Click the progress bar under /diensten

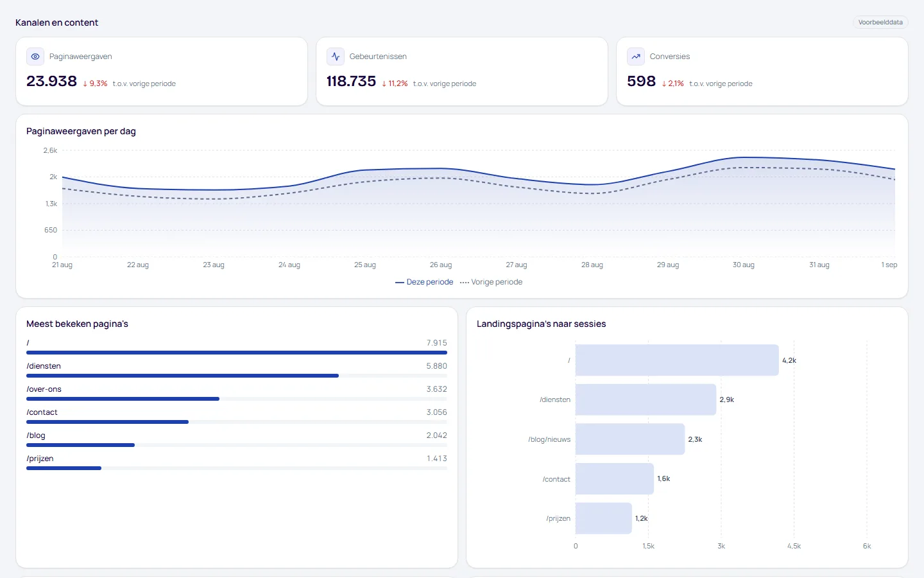237,376
